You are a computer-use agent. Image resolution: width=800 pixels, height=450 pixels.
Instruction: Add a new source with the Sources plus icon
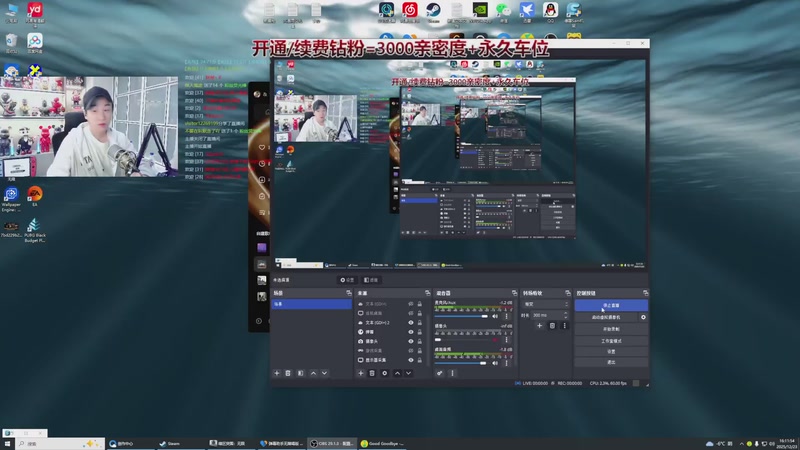(x=360, y=373)
